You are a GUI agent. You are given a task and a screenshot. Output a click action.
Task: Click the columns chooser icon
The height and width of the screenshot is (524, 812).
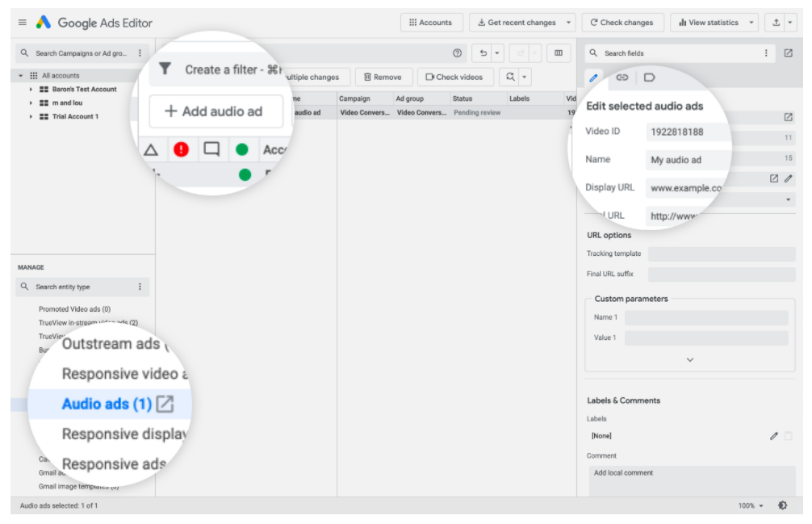559,52
